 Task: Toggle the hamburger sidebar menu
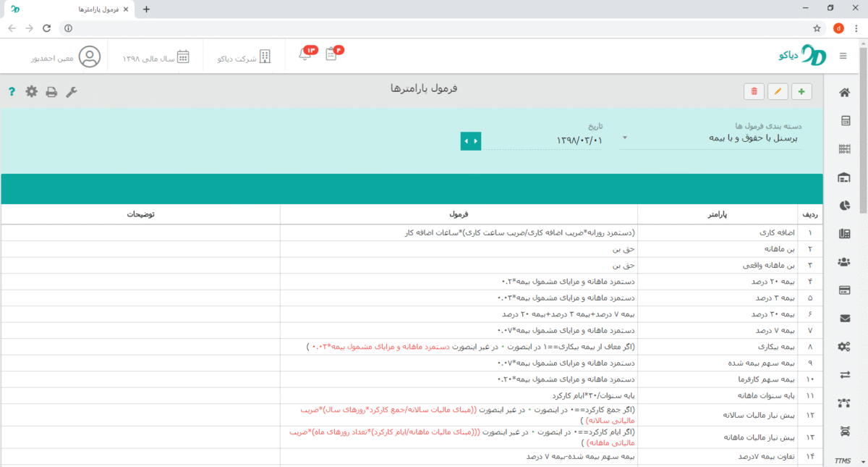pos(843,56)
